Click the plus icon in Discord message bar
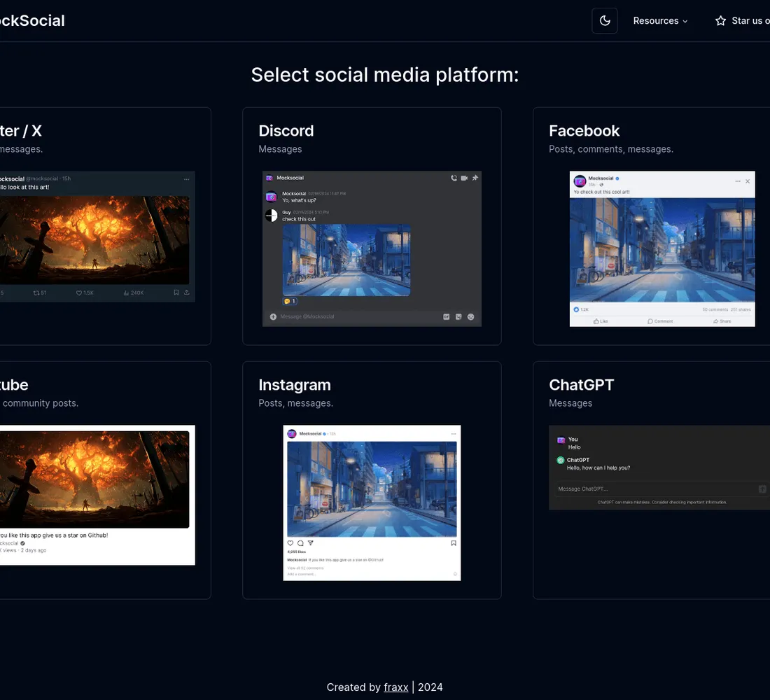Viewport: 770px width, 700px height. pos(273,316)
